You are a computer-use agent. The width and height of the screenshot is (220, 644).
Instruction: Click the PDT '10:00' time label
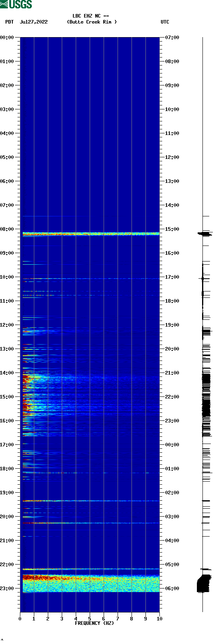click(7, 277)
